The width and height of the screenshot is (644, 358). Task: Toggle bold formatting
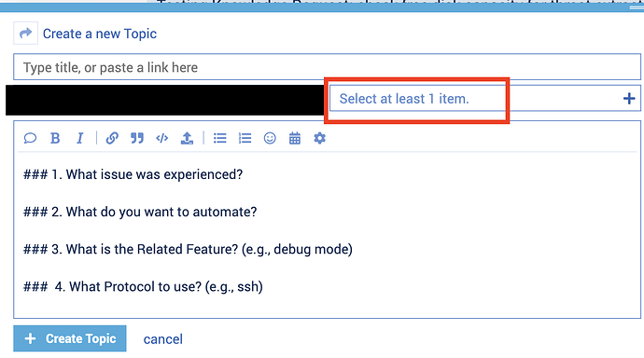(55, 138)
